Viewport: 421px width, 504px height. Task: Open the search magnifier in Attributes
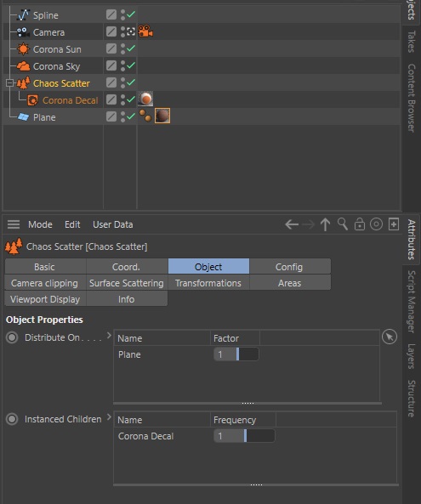click(x=343, y=224)
